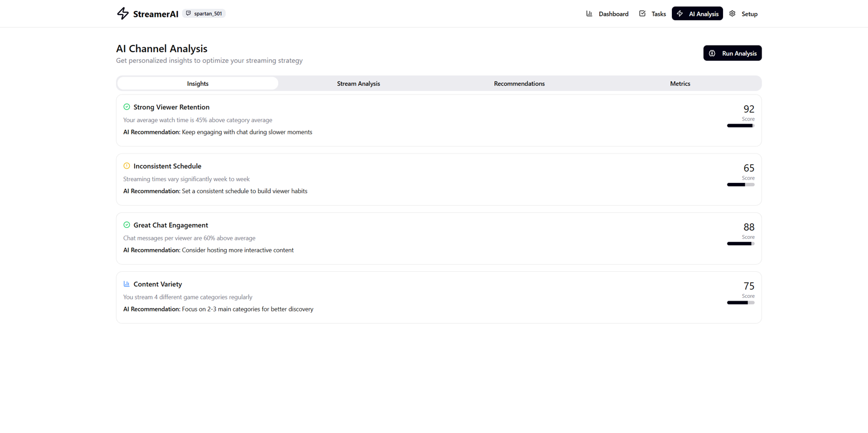
Task: Click 'Chat messages per viewer' text
Action: coord(189,238)
